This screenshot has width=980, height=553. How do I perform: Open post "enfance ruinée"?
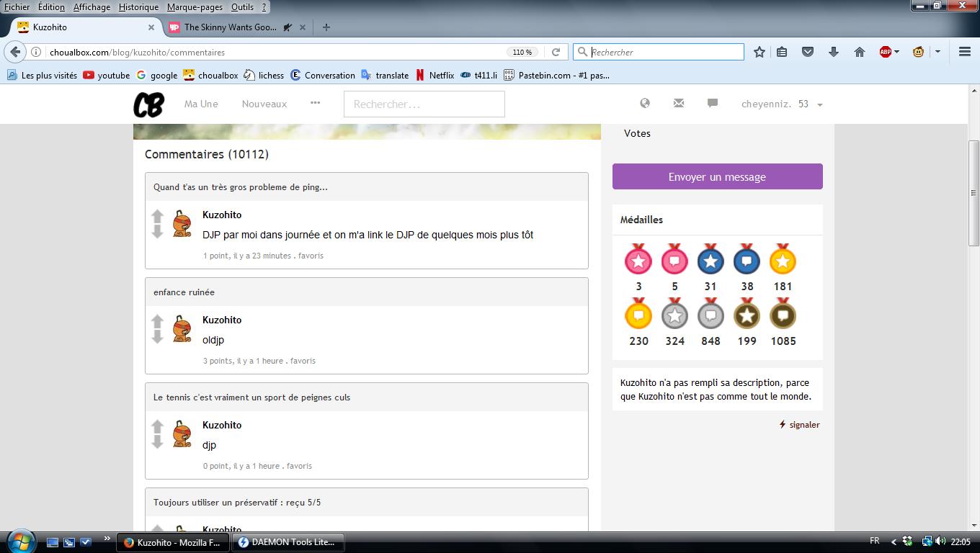pyautogui.click(x=184, y=292)
